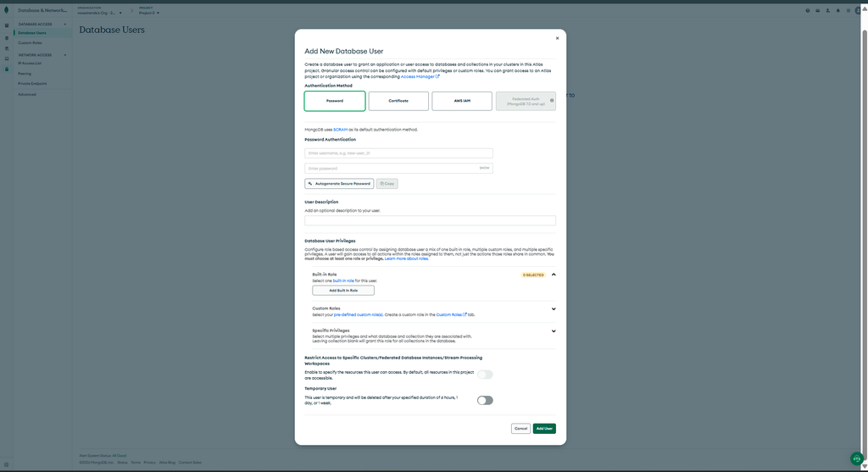The width and height of the screenshot is (868, 472).
Task: Open the footer Atlas Blog link
Action: [x=167, y=463]
